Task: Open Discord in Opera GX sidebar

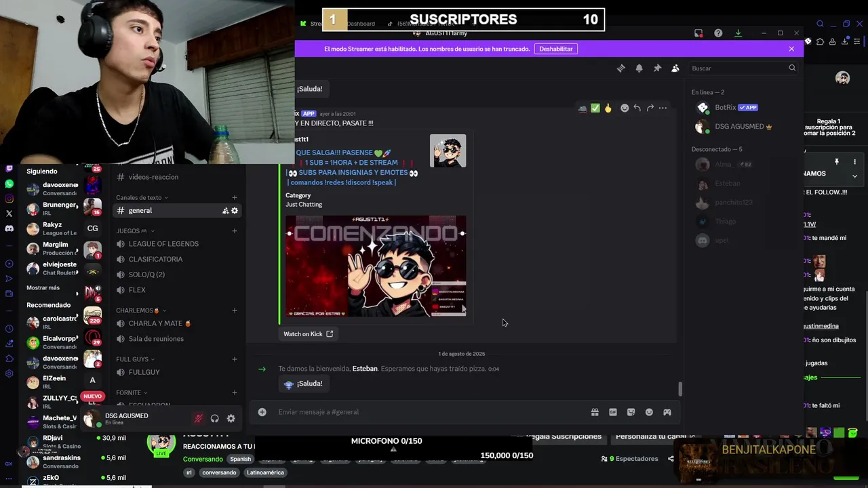Action: [9, 228]
